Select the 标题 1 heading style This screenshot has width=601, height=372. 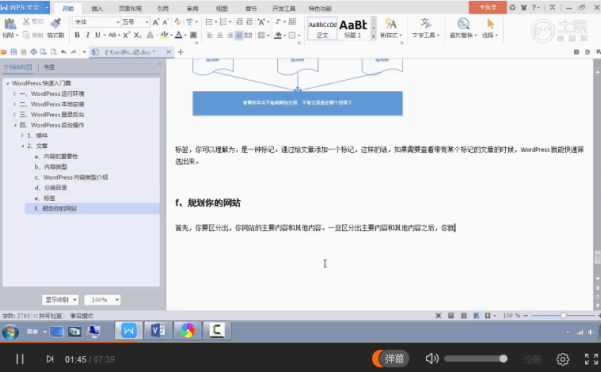pos(353,28)
